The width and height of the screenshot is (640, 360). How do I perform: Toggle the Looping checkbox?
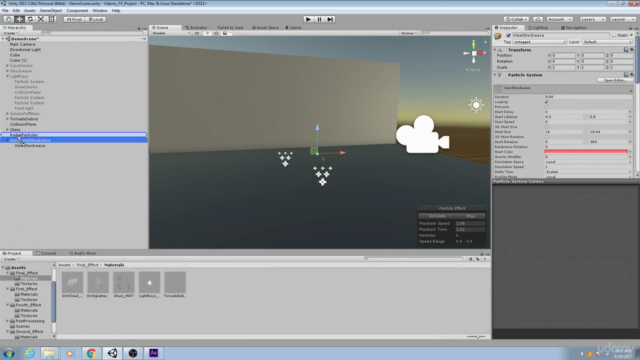(547, 102)
